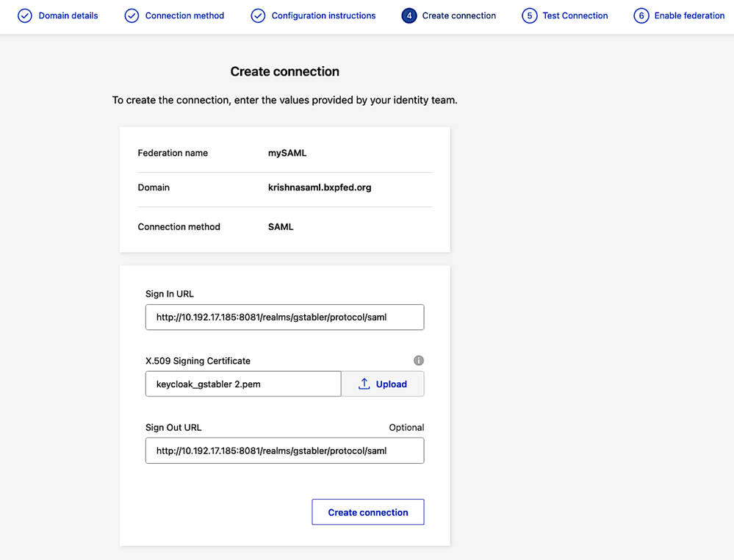Select the Create connection step label

click(x=458, y=15)
